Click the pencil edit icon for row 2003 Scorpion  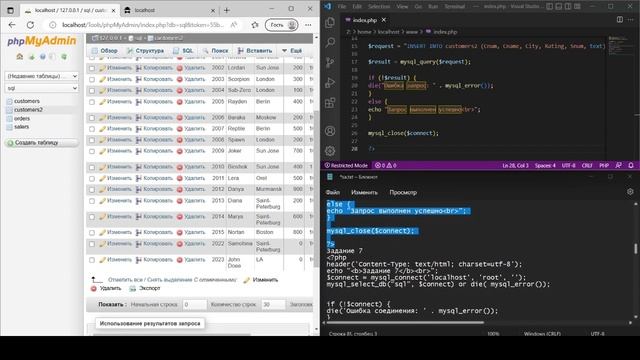(x=102, y=79)
